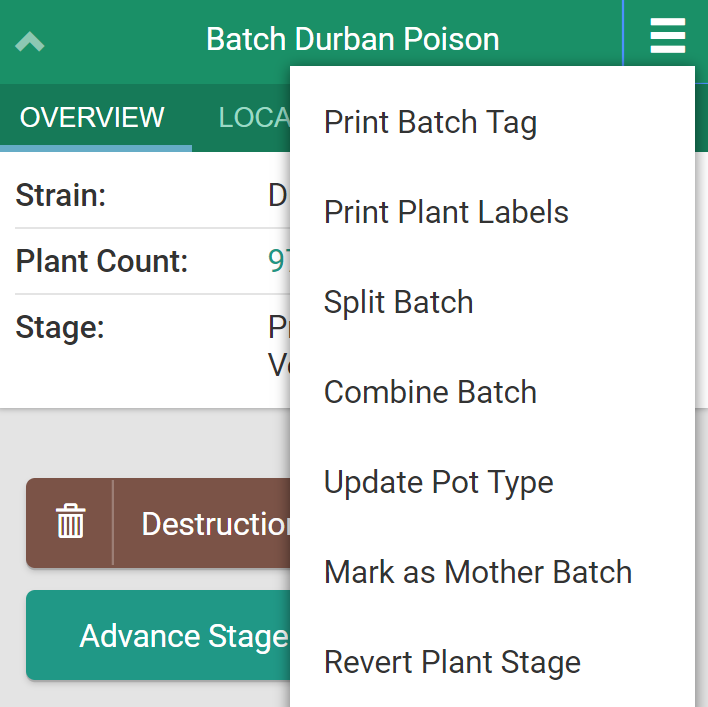Viewport: 708px width, 707px height.
Task: Pick Combine Batch from the menu
Action: click(430, 393)
